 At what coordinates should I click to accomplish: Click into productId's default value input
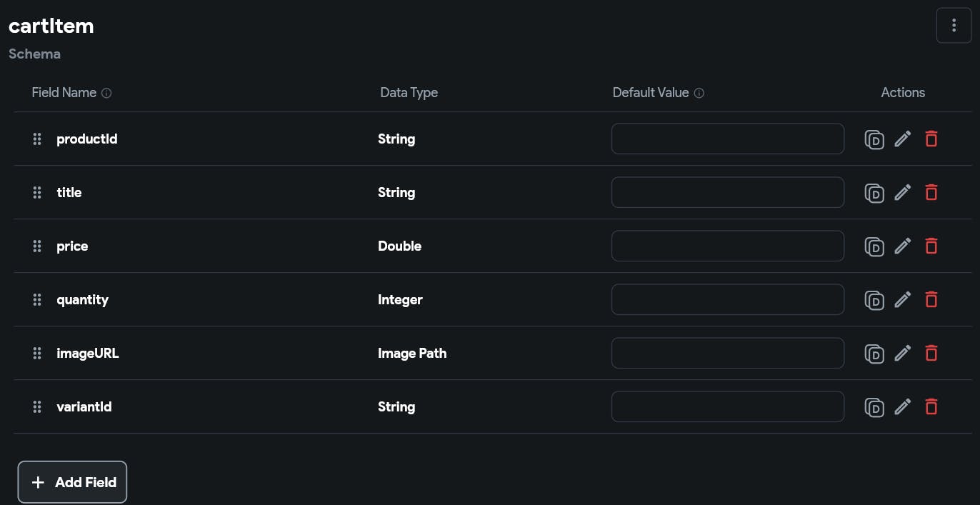click(x=727, y=139)
